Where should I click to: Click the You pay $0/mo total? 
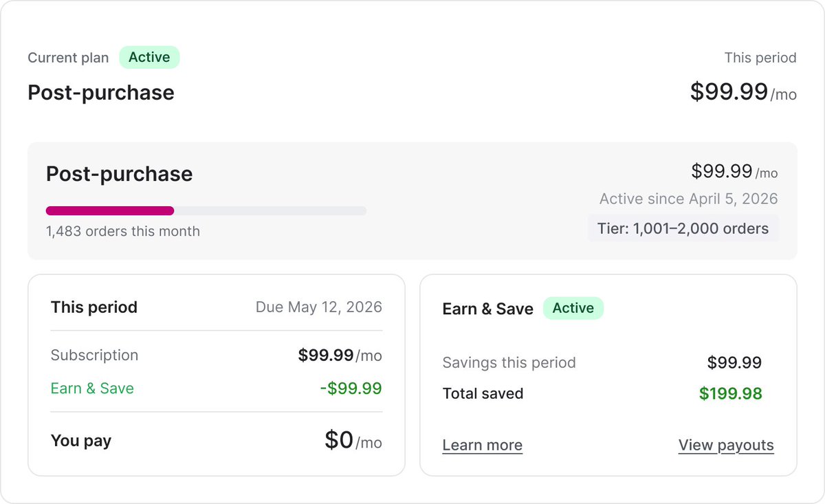353,441
